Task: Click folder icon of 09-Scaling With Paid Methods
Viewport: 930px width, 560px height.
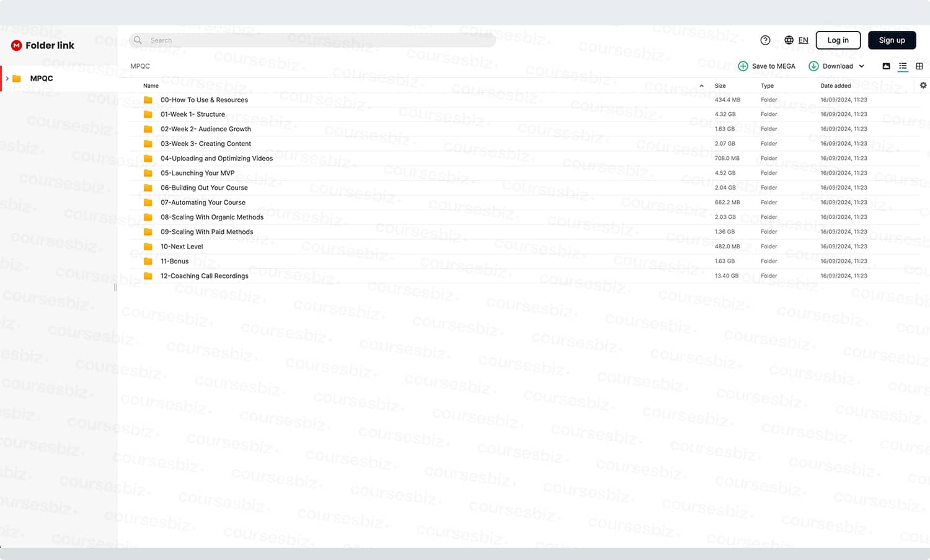Action: tap(148, 232)
